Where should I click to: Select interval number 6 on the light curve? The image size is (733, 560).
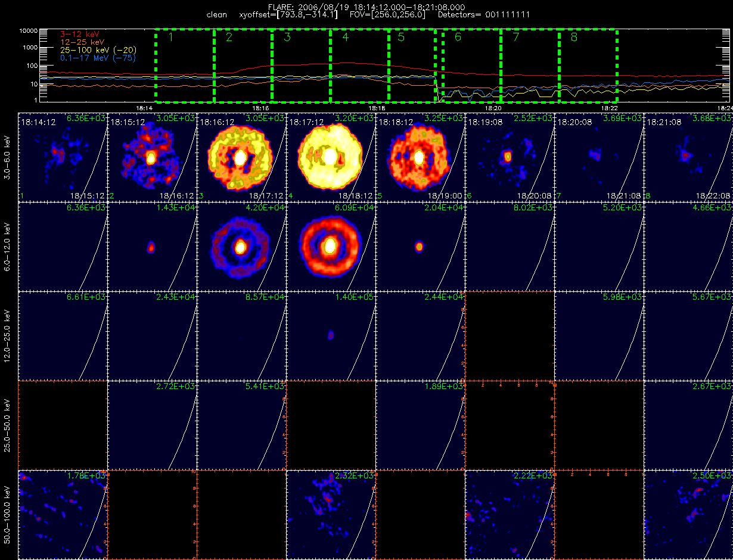(458, 38)
